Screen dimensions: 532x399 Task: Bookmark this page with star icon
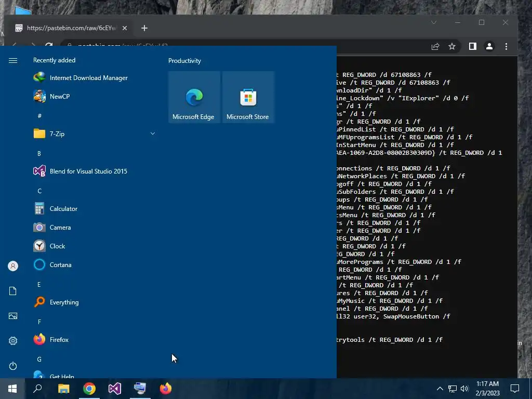452,46
